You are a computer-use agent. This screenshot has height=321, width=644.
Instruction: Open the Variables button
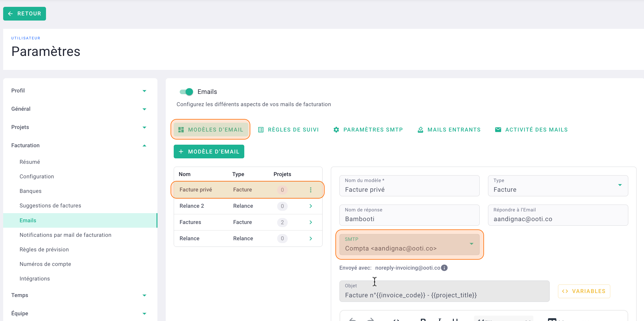tap(584, 291)
